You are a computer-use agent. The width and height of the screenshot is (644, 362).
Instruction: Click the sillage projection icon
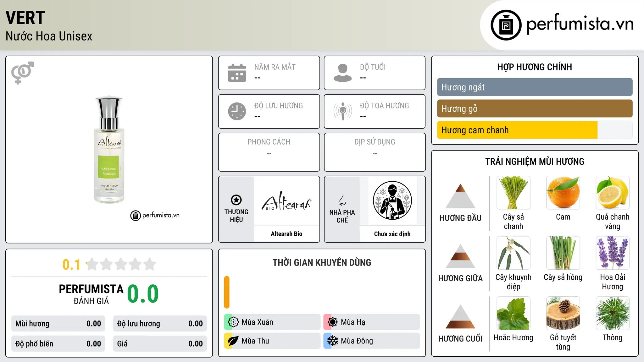click(x=343, y=111)
